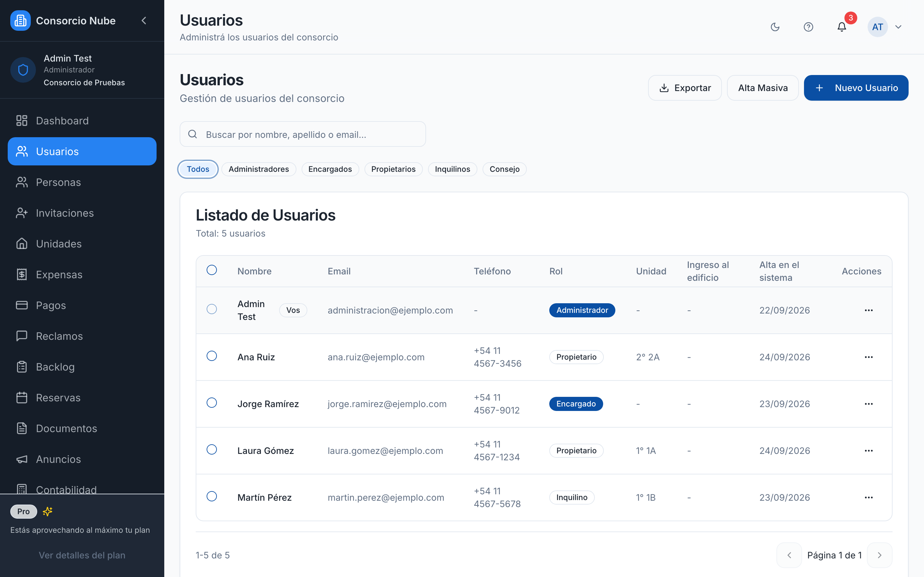Image resolution: width=924 pixels, height=577 pixels.
Task: Open the notifications bell
Action: (842, 27)
